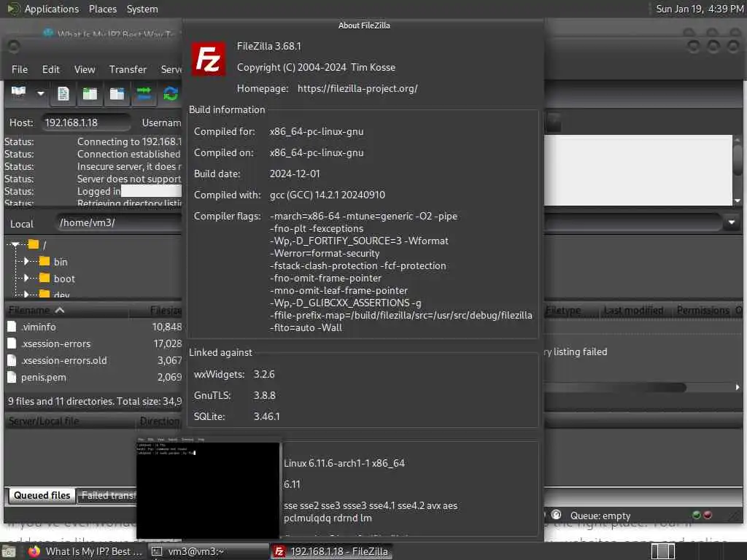Click the Queue: empty status text
Screen dimensions: 747x560
(600, 516)
